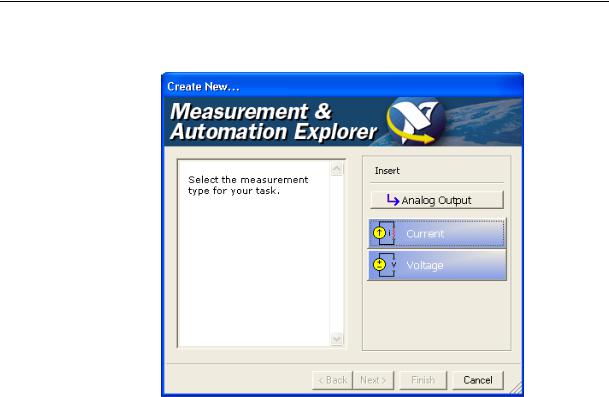Click the National Instruments globe logo
Viewport: 609px width, 397px height.
click(416, 121)
